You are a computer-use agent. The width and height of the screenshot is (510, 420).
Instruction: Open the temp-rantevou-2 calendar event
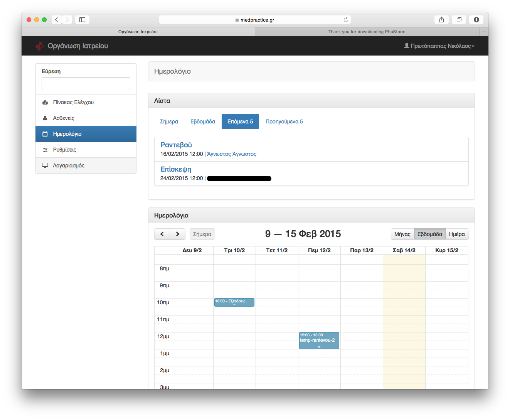tap(319, 341)
